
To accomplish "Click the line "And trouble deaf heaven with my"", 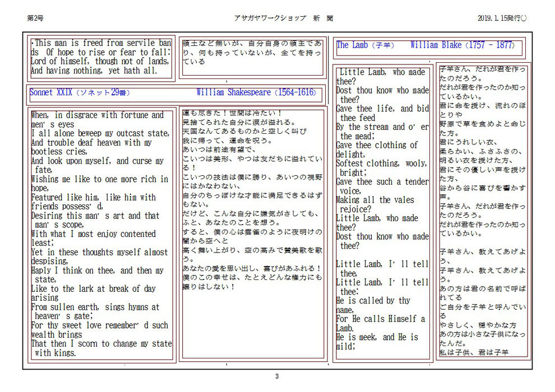I will click(x=91, y=143).
